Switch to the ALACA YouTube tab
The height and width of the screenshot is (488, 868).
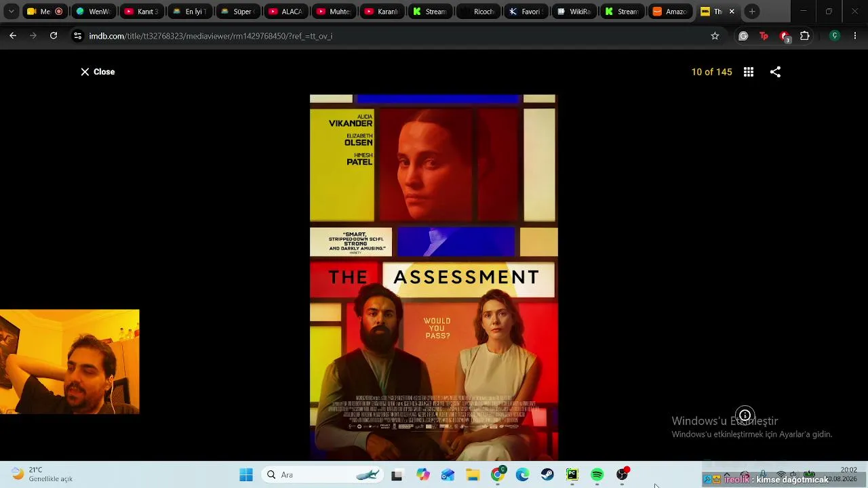(285, 12)
